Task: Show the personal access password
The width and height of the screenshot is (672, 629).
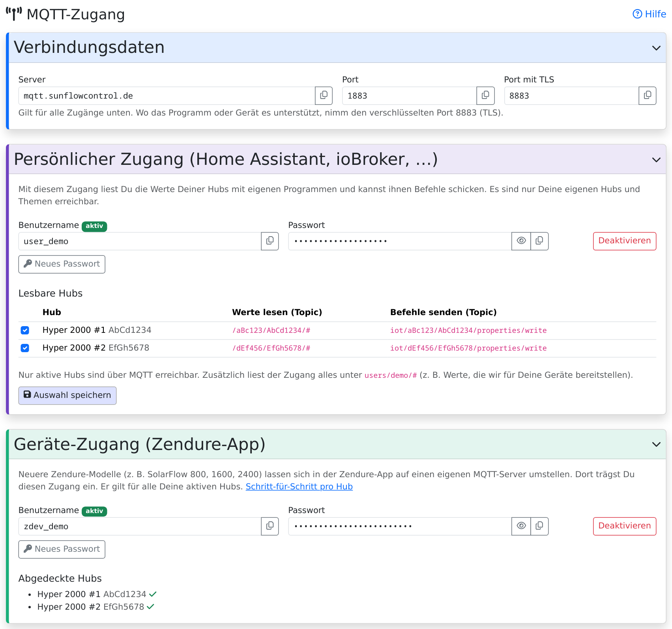Action: point(521,241)
